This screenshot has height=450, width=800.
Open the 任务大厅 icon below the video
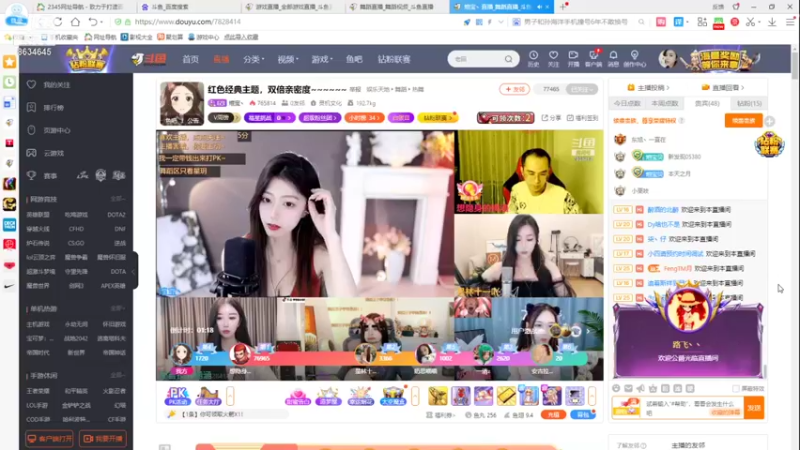pos(208,396)
